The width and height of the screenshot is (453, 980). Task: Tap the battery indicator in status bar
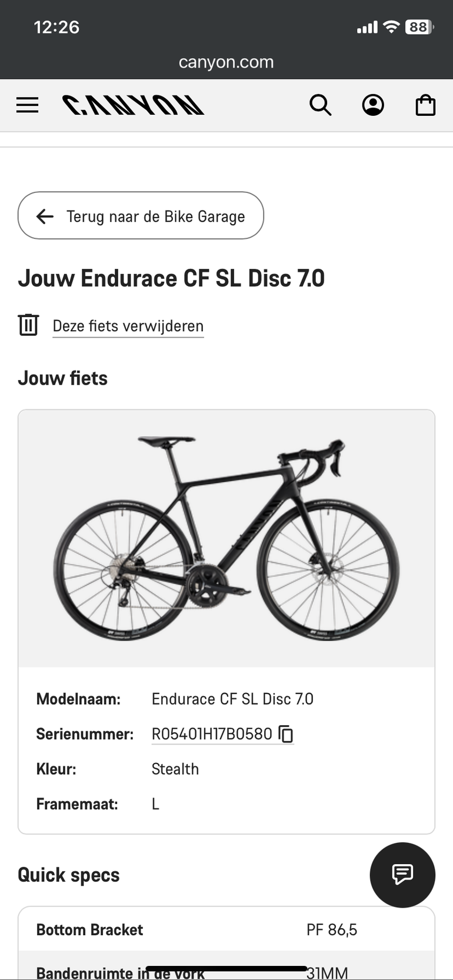[x=419, y=27]
